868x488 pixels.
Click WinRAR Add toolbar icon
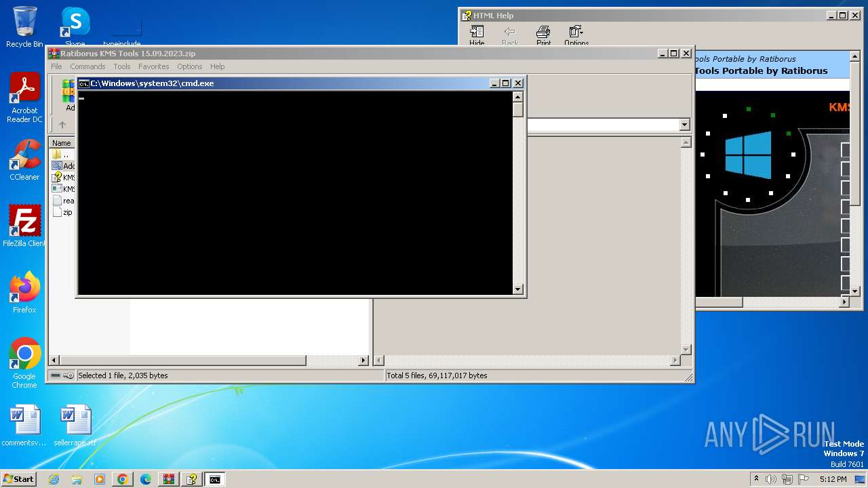(68, 95)
